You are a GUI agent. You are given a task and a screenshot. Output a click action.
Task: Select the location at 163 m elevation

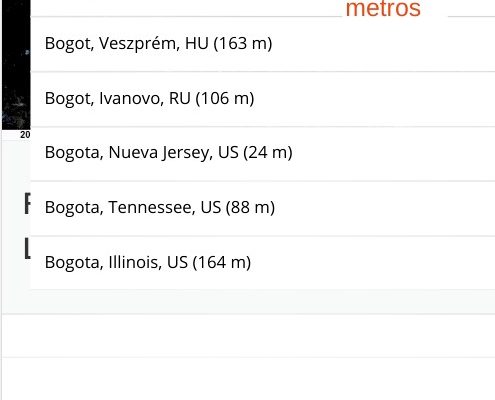263,44
